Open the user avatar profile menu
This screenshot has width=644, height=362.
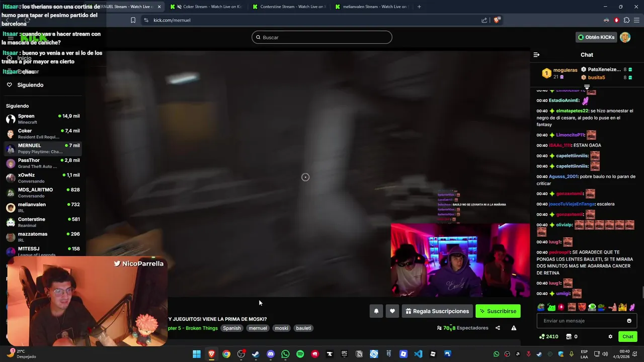click(x=625, y=37)
